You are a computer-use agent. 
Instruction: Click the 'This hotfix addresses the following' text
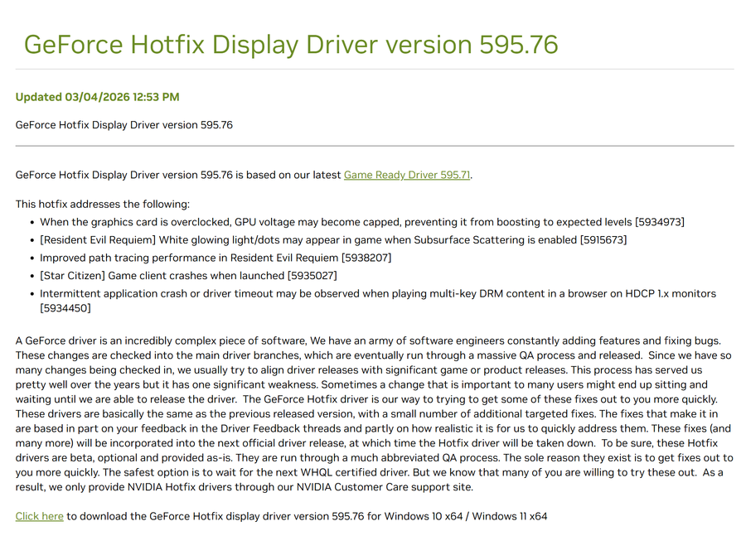[x=103, y=204]
